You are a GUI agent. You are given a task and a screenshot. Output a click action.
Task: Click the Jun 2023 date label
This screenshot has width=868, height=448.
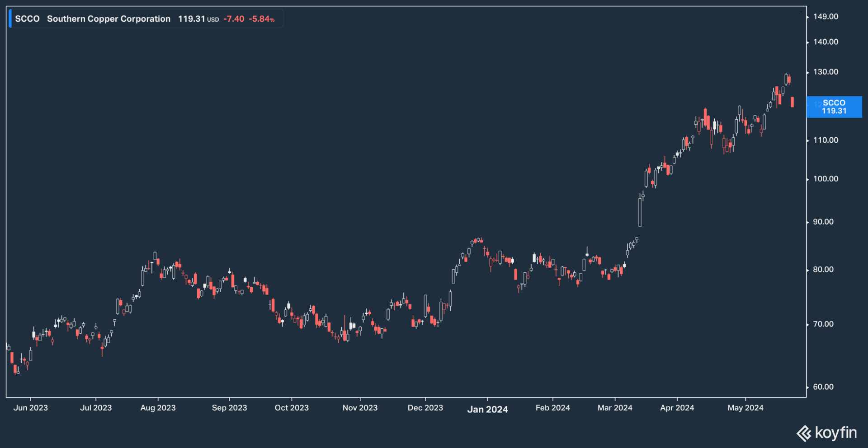pyautogui.click(x=30, y=408)
